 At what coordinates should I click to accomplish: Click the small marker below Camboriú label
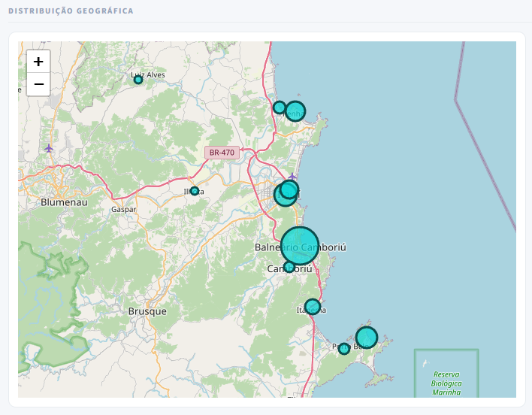point(289,267)
